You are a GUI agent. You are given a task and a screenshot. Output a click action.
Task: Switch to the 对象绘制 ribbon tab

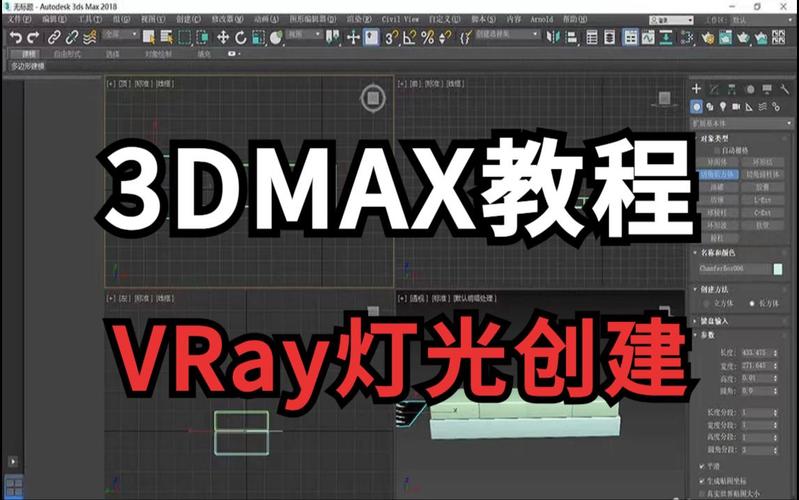(x=158, y=54)
